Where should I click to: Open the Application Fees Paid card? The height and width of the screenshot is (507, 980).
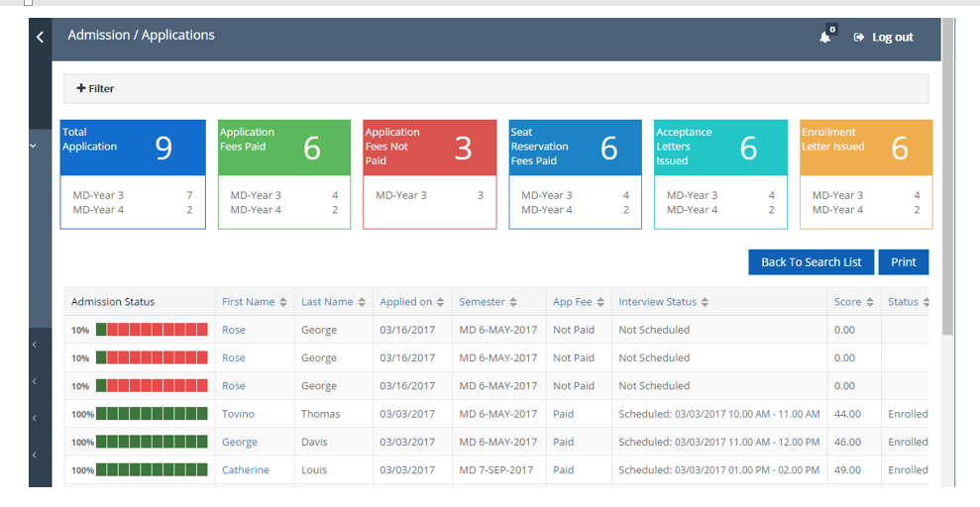[x=284, y=175]
